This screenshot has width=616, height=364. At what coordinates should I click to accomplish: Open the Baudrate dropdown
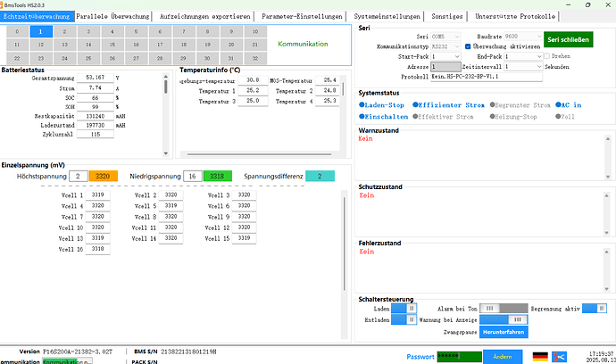tap(523, 36)
